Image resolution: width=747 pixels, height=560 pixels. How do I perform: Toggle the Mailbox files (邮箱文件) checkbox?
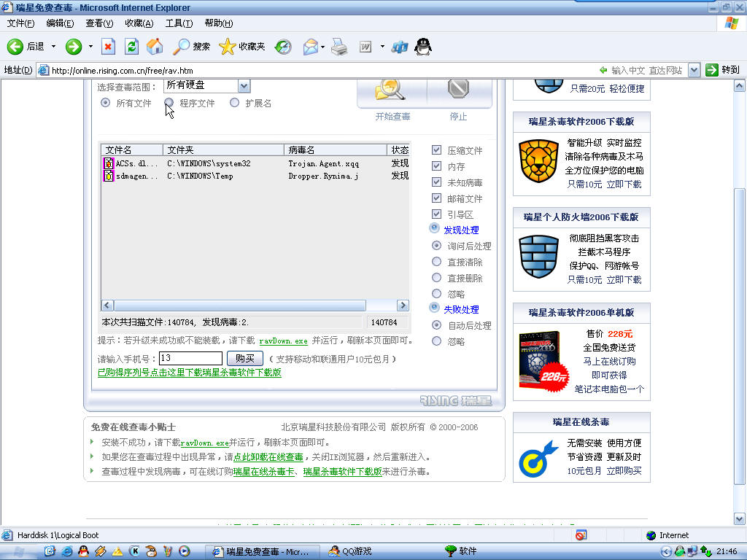point(436,198)
